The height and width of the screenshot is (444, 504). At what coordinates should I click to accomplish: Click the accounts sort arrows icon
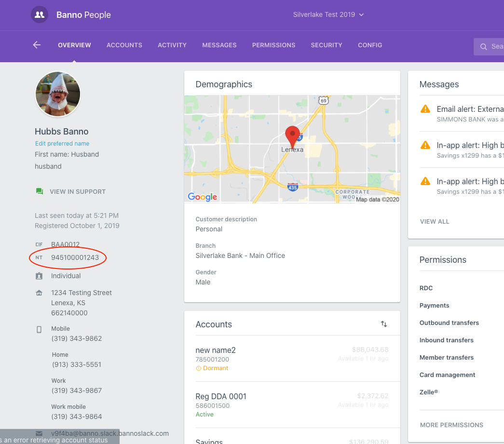click(384, 324)
